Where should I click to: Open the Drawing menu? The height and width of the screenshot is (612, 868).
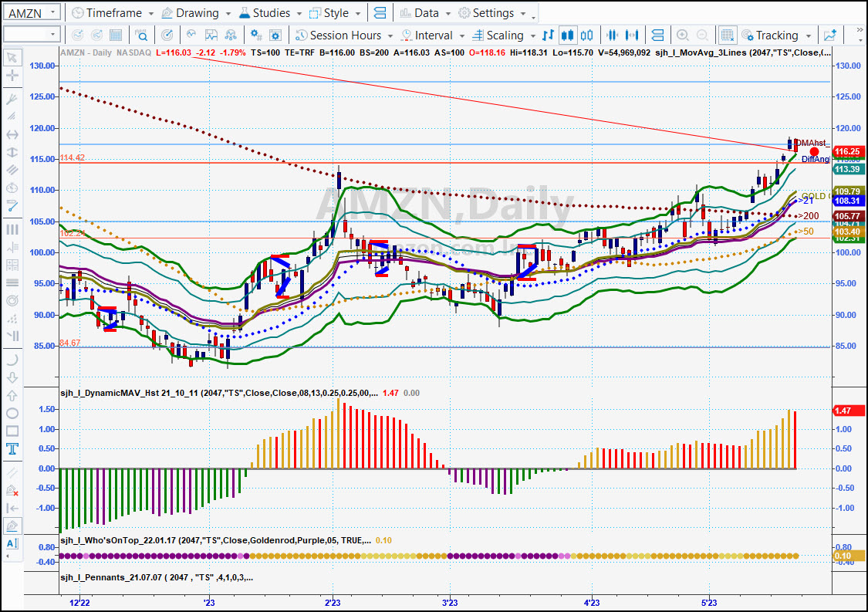196,13
